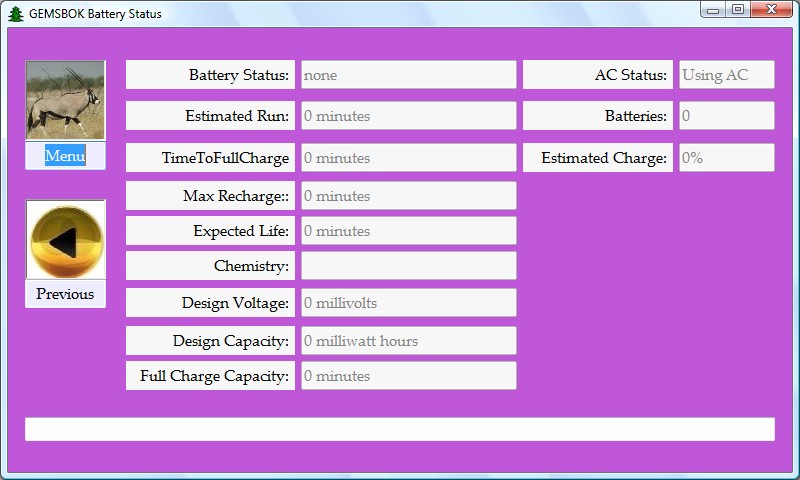Focus the Batteries count field
The image size is (800, 480).
(726, 116)
